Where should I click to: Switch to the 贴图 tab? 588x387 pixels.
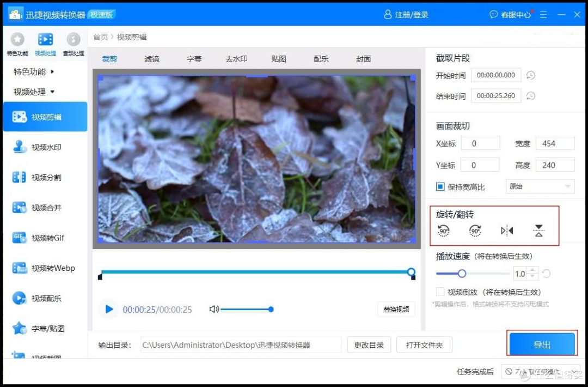(x=279, y=58)
